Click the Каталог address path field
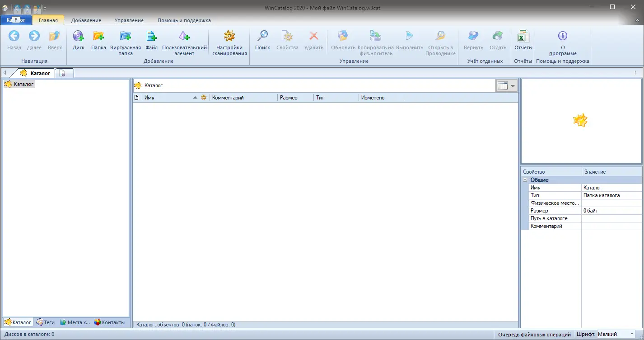Image resolution: width=644 pixels, height=340 pixels. tap(314, 85)
